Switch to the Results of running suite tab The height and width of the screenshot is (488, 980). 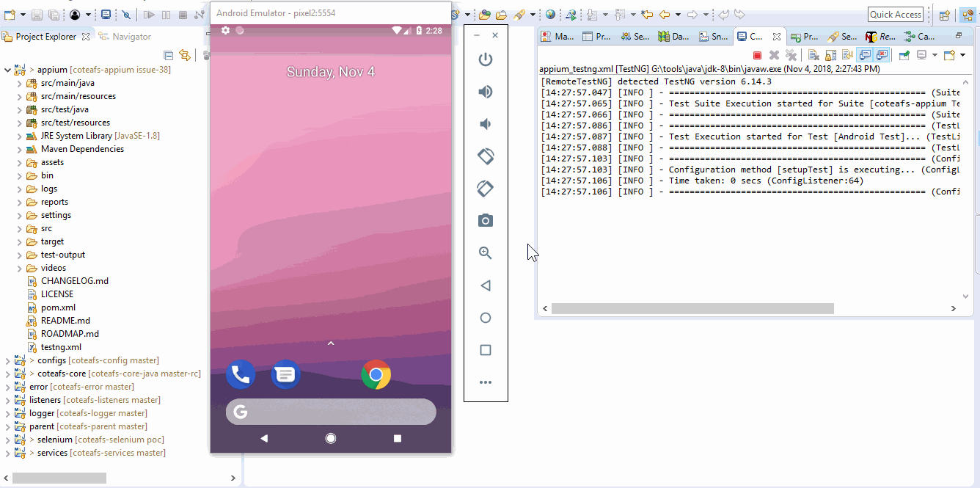point(881,36)
